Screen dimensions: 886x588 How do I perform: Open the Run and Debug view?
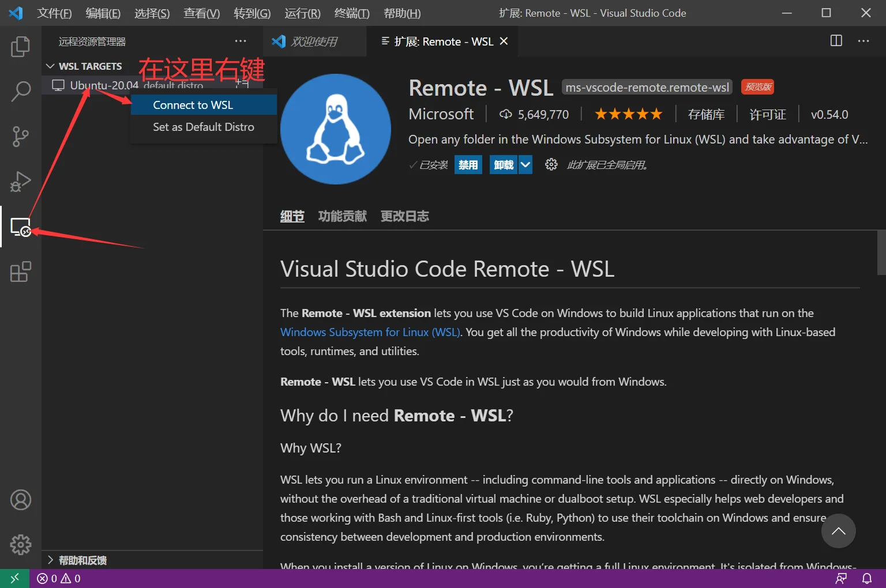20,182
